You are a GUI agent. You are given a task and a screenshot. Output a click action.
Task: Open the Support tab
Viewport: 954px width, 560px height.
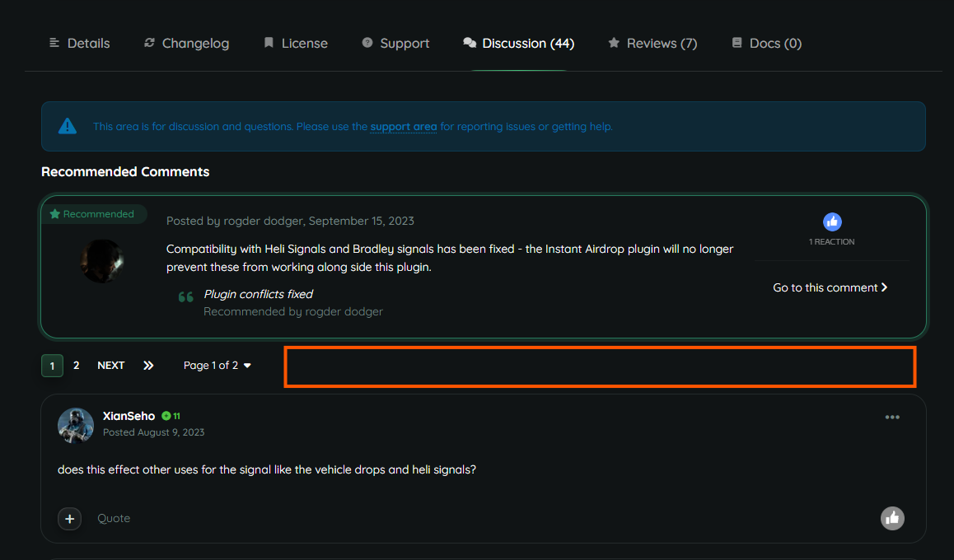[x=395, y=43]
